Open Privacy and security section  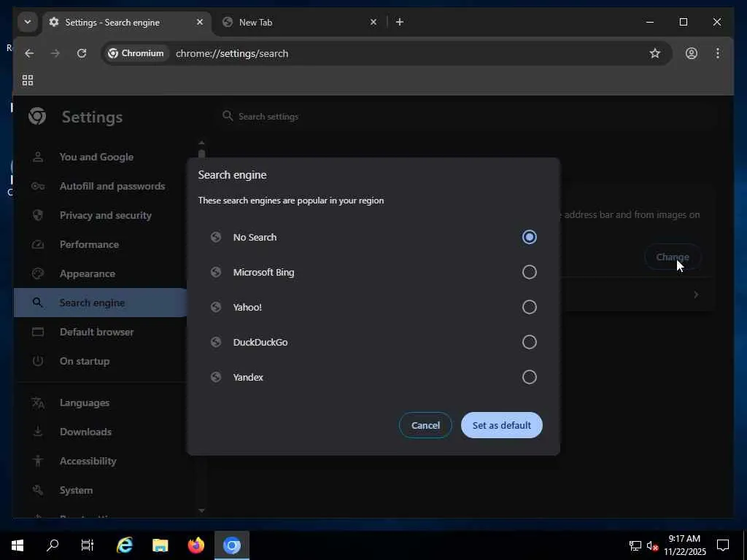100,215
